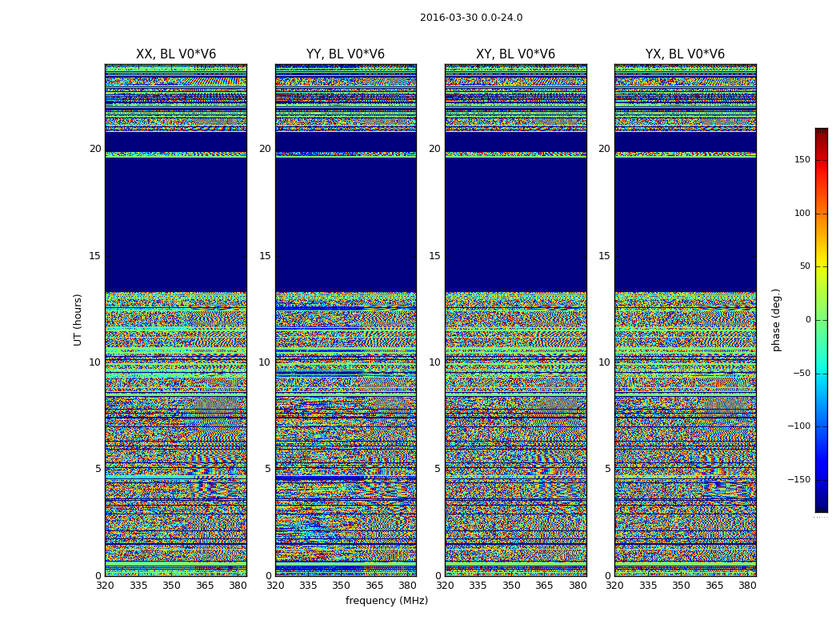Viewport: 840px width, 640px height.
Task: Click the 5 hour tick of YX panel
Action: tap(607, 469)
